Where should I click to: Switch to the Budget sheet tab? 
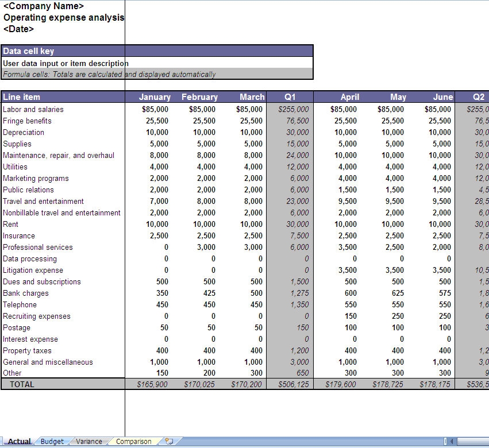(x=51, y=441)
